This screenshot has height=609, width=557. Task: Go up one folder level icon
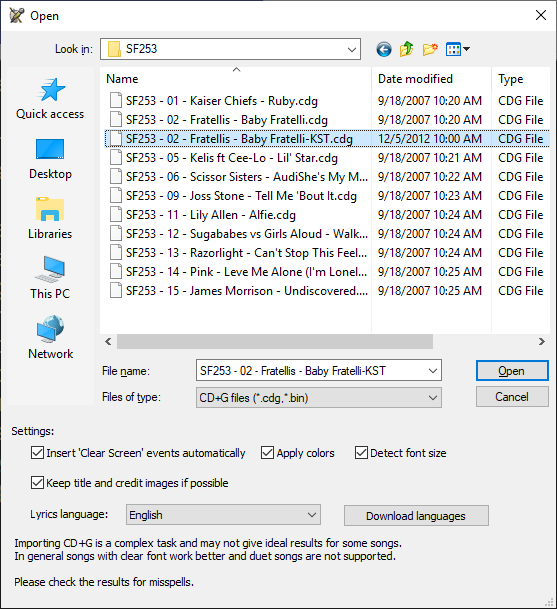(x=406, y=49)
